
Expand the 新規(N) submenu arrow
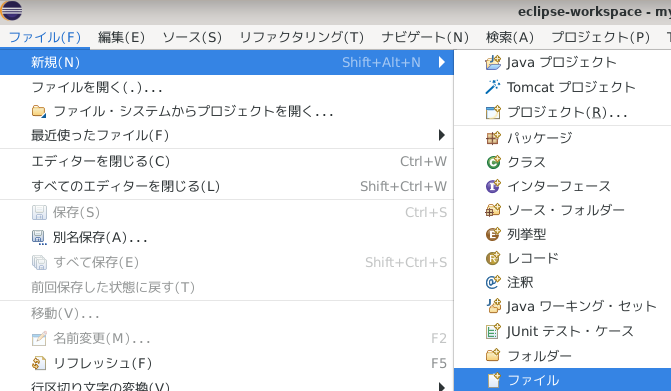(x=442, y=62)
